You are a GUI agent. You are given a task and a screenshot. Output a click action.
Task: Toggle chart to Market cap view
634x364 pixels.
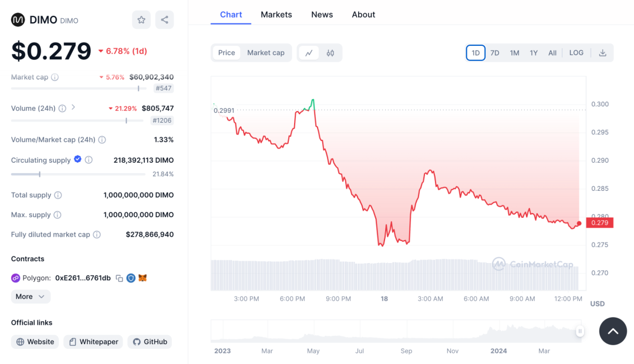[x=265, y=53]
